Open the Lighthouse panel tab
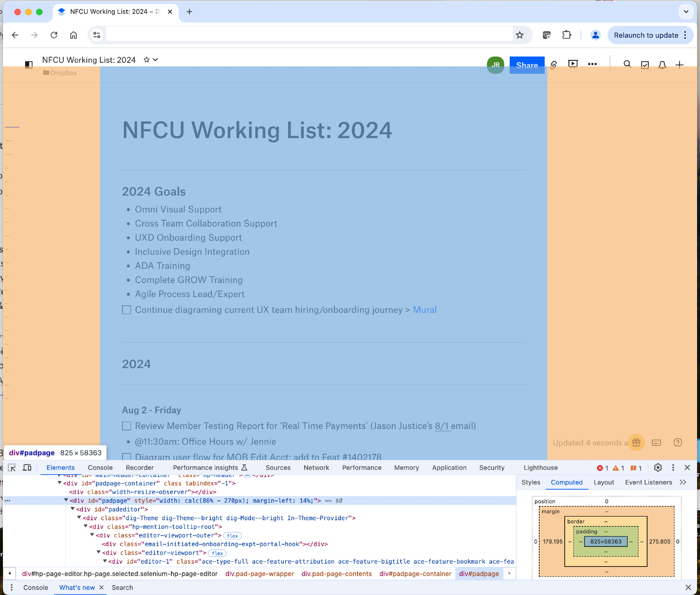The height and width of the screenshot is (595, 700). 541,468
